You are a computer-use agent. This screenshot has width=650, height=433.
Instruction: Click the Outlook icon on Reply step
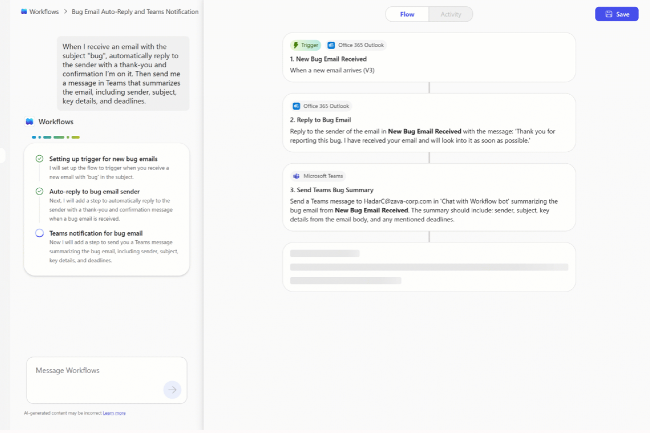296,105
